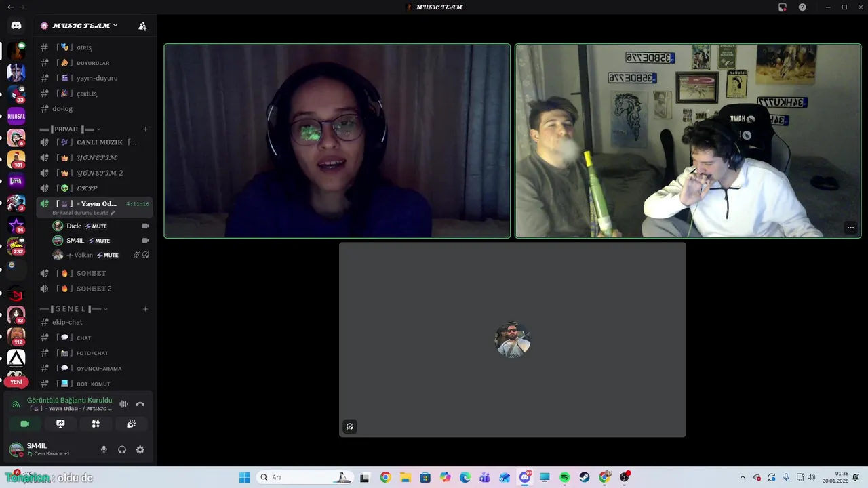Viewport: 868px width, 488px height.
Task: Open inbox icon in title bar
Action: (x=783, y=7)
